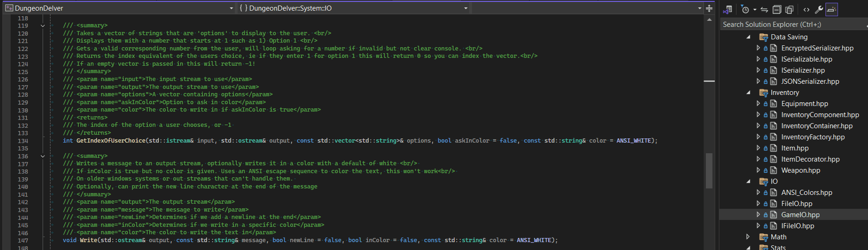Click the Search Solution Explorer field
Viewport: 868px width, 250px height.
click(793, 25)
